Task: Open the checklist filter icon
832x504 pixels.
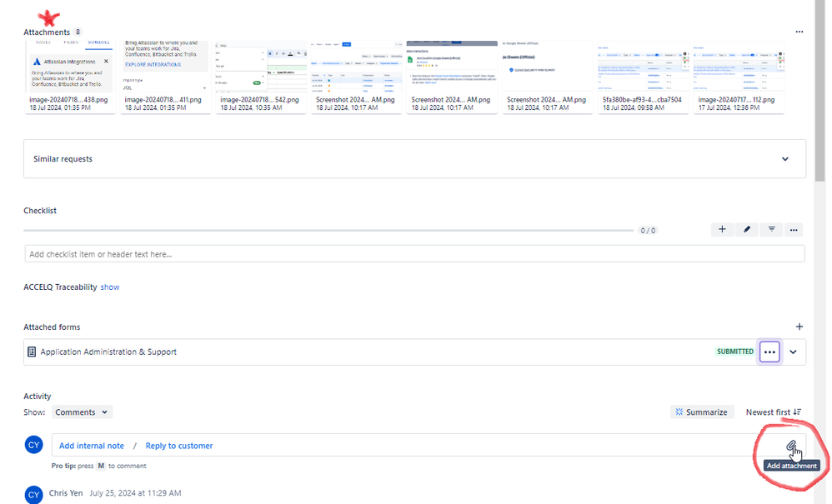Action: point(771,229)
